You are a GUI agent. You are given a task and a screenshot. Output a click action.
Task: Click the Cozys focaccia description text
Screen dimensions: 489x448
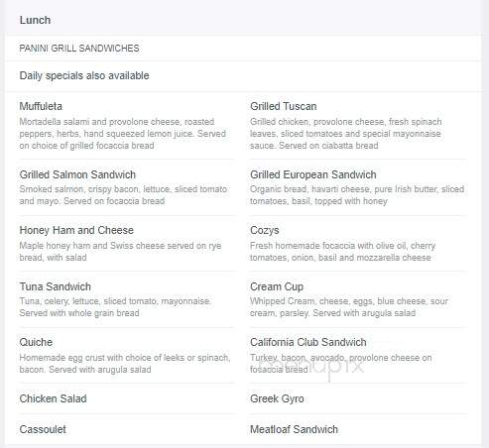click(342, 252)
